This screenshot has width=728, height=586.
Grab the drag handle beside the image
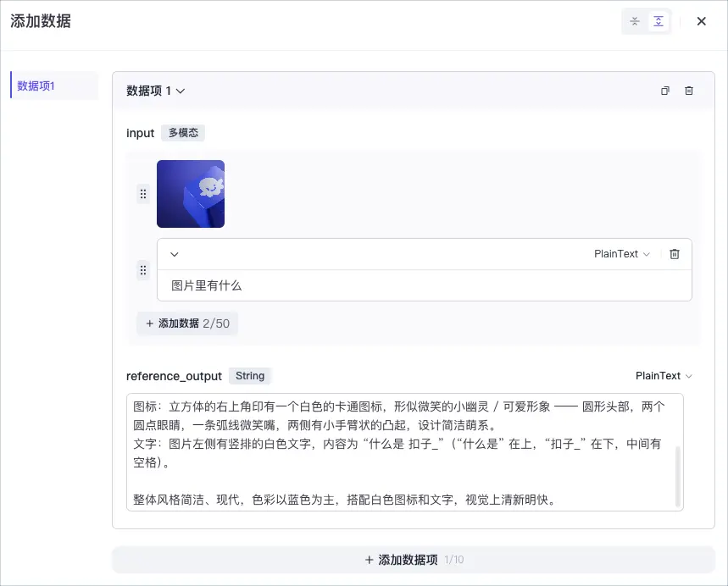point(143,194)
